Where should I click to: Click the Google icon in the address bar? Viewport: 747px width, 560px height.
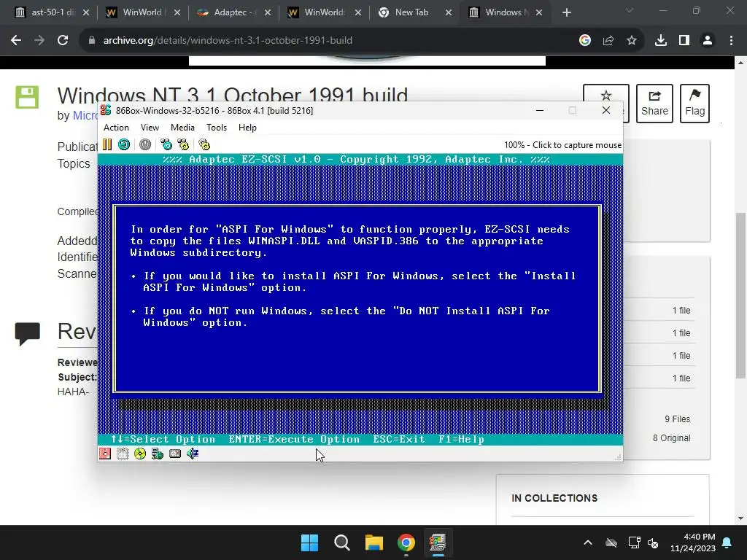pos(585,41)
